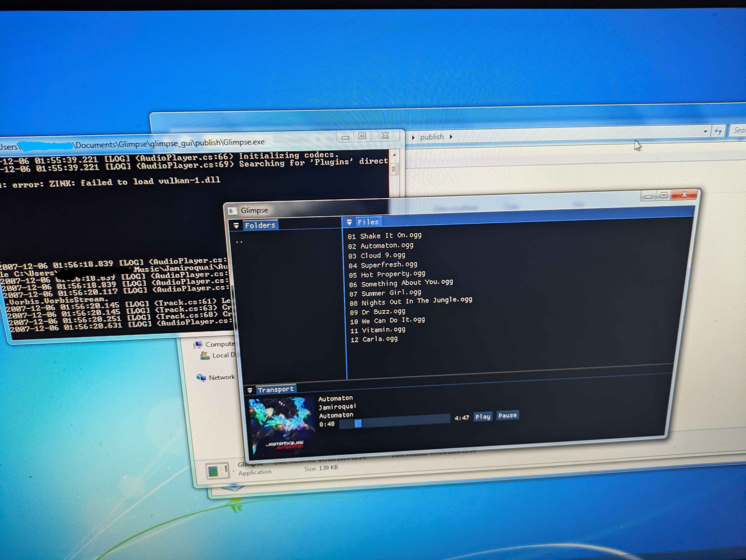The image size is (746, 560).
Task: Click the Glimpse application file icon
Action: click(217, 470)
